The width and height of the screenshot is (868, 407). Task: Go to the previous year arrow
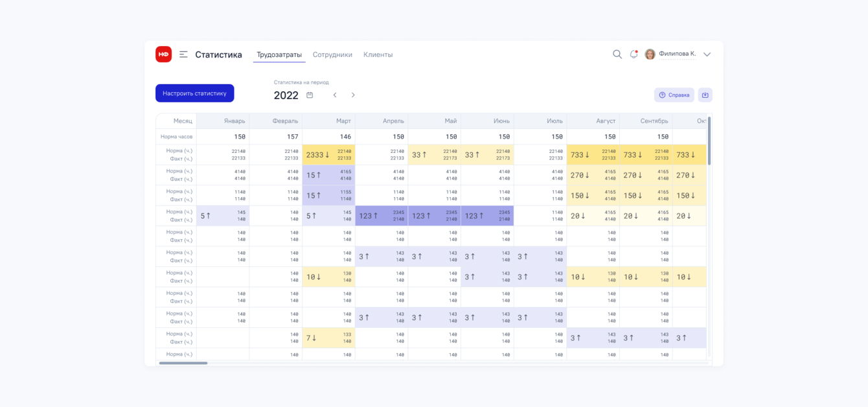point(335,95)
